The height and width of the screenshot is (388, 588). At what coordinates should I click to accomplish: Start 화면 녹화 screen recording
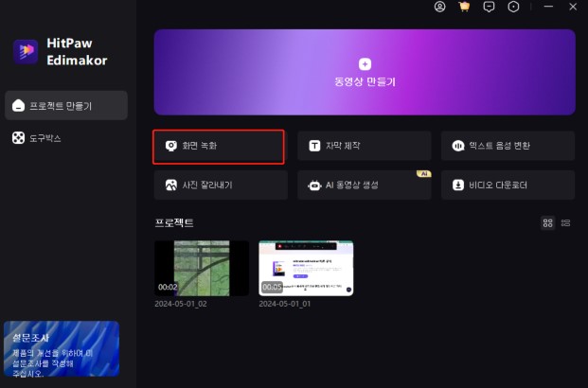click(x=219, y=147)
